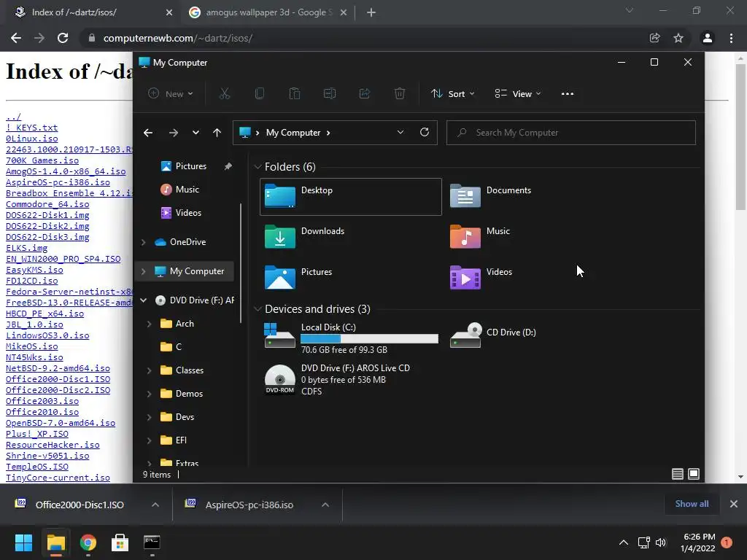Open the 0Linux.iso link
Image resolution: width=747 pixels, height=560 pixels.
pos(32,139)
